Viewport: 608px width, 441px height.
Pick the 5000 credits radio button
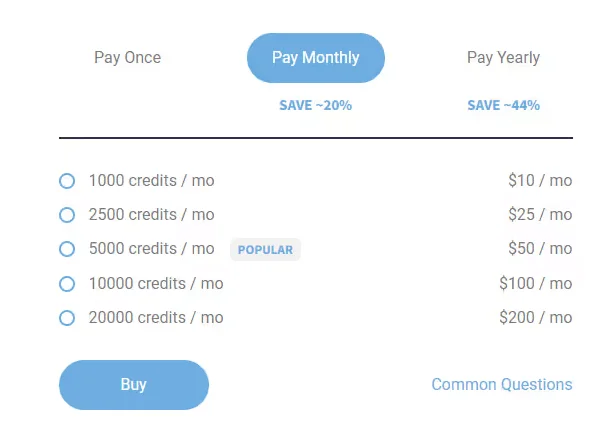(x=67, y=249)
